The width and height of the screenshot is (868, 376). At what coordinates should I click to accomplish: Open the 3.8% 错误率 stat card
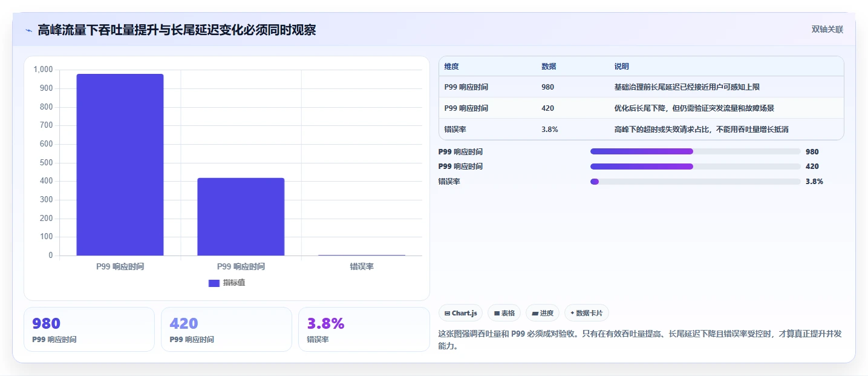click(364, 329)
